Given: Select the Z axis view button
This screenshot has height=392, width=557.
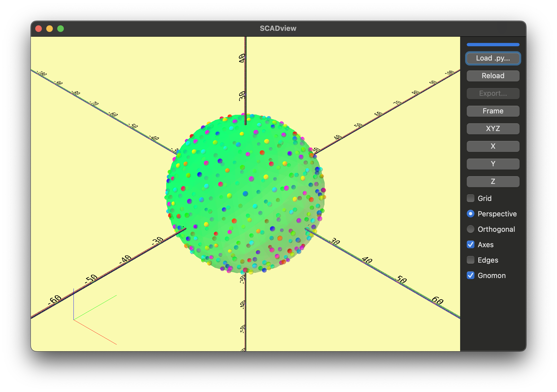Looking at the screenshot, I should (493, 181).
